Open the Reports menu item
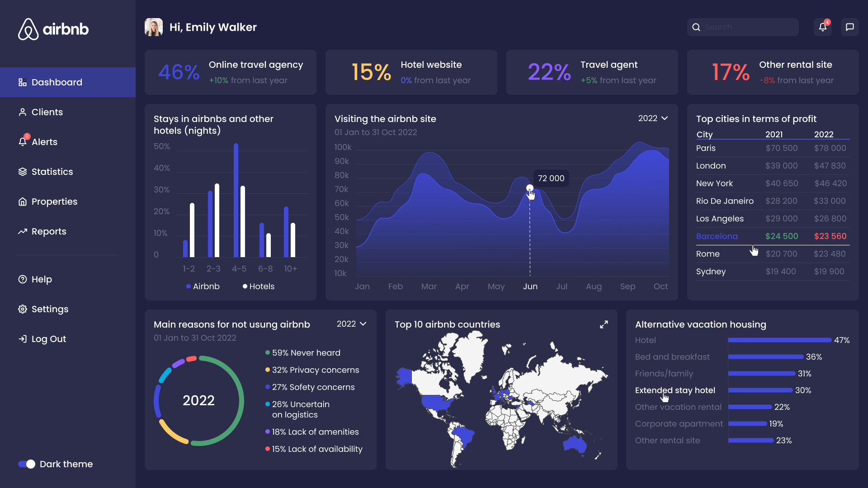Image resolution: width=868 pixels, height=488 pixels. 68,231
